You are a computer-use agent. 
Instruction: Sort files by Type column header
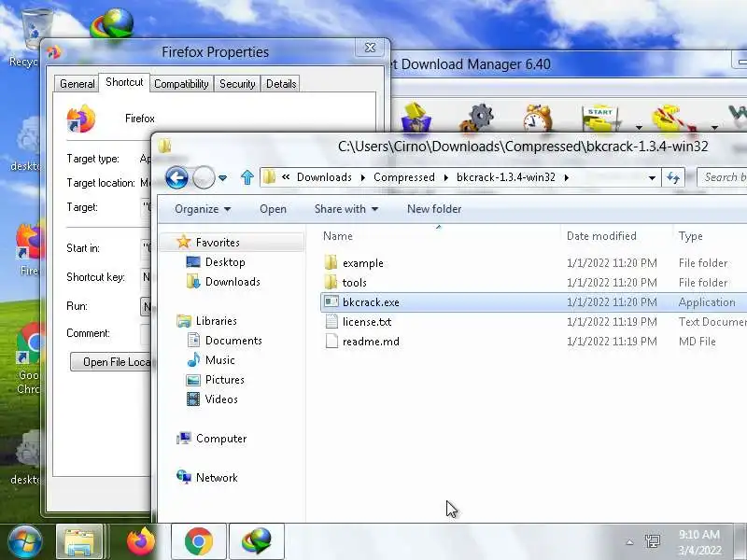coord(690,236)
